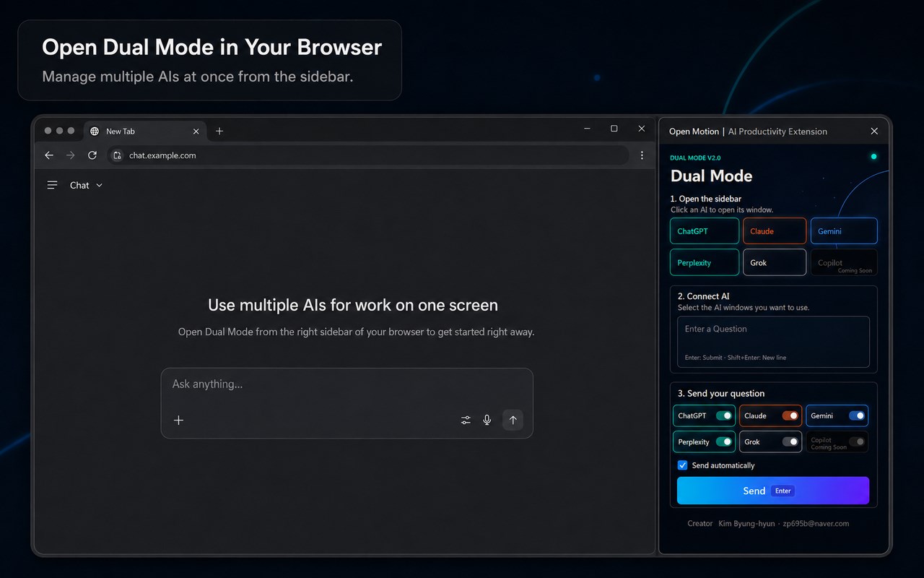The width and height of the screenshot is (924, 578).
Task: Open a new tab with the plus button
Action: (219, 131)
